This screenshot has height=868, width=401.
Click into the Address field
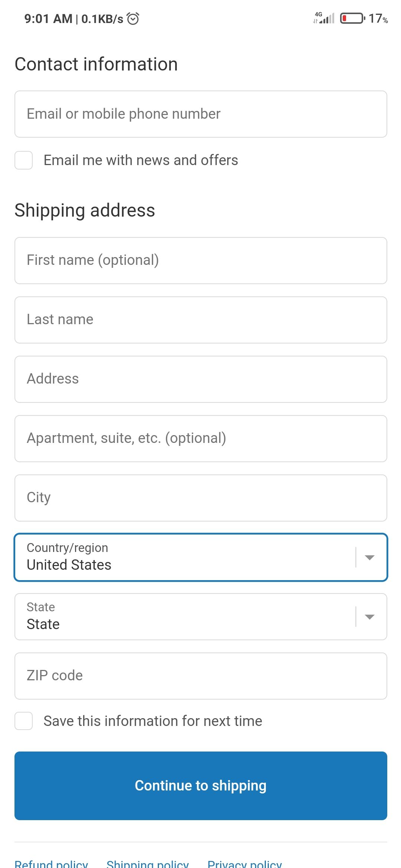[200, 379]
